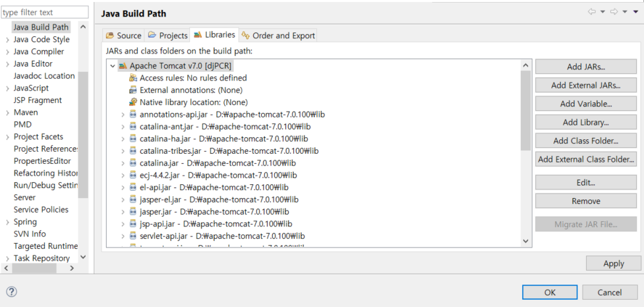Click the catalina.jar jar icon
The height and width of the screenshot is (307, 644).
(132, 163)
